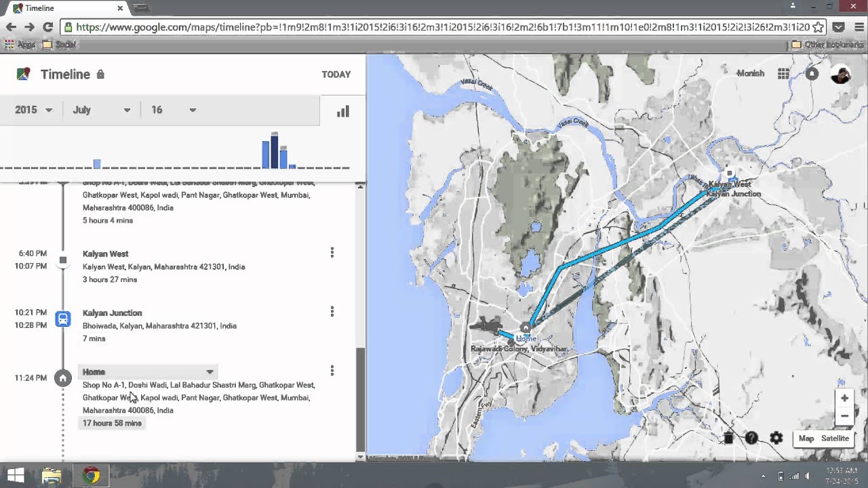This screenshot has height=488, width=868.
Task: Click the train transit icon at Kalyan Junction
Action: tap(63, 319)
